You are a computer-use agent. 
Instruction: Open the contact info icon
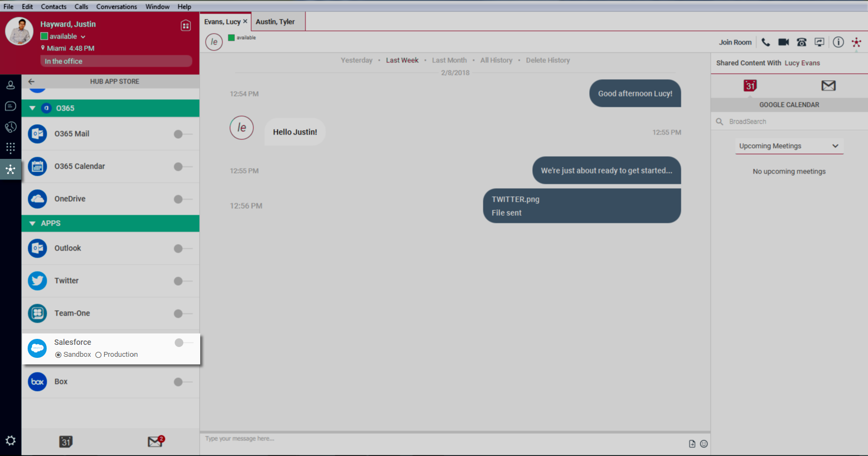(x=838, y=42)
